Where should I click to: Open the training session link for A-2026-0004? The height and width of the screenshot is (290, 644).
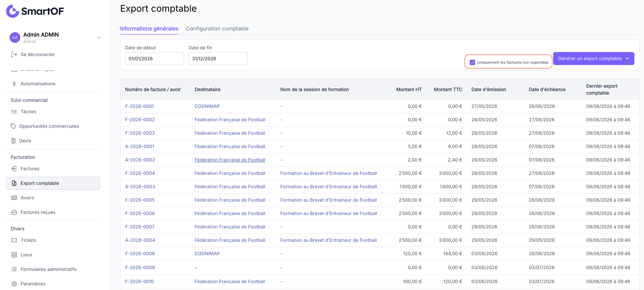[x=328, y=240]
